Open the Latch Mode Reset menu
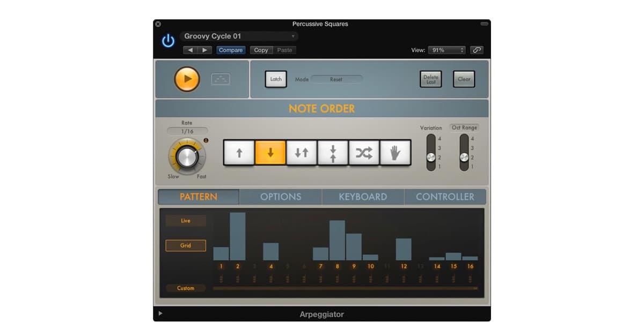 pyautogui.click(x=336, y=79)
